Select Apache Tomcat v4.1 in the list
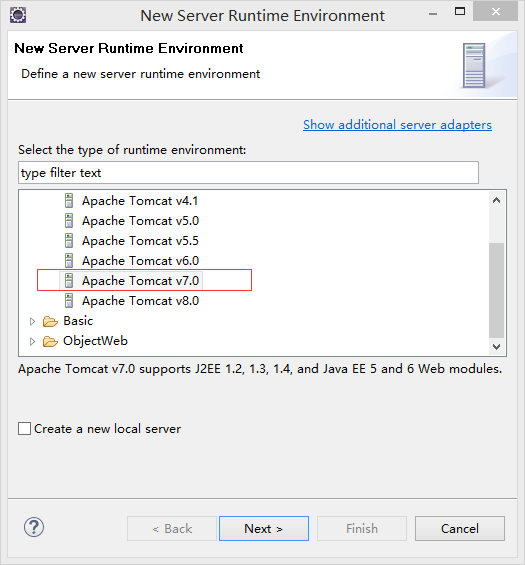Viewport: 525px width, 565px height. [x=140, y=201]
